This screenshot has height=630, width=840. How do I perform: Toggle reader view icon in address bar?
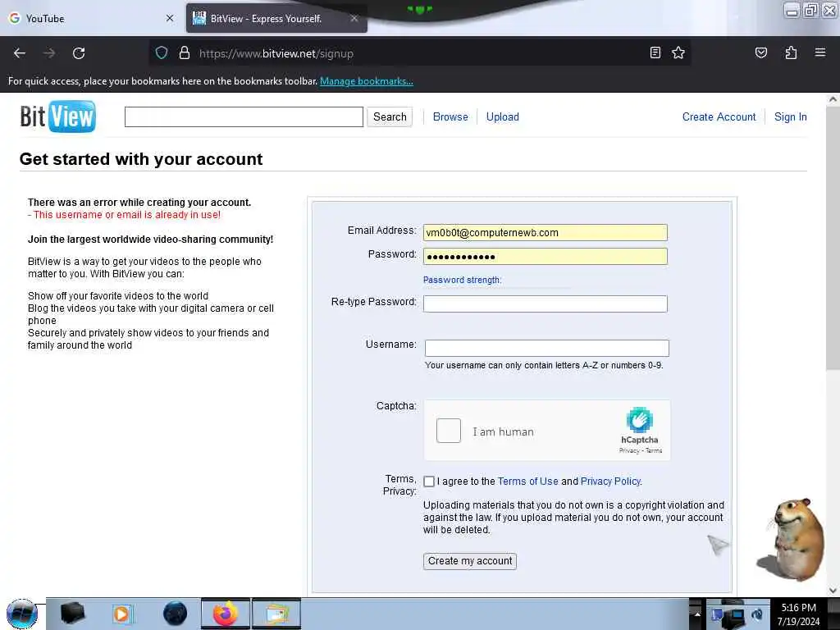tap(655, 52)
